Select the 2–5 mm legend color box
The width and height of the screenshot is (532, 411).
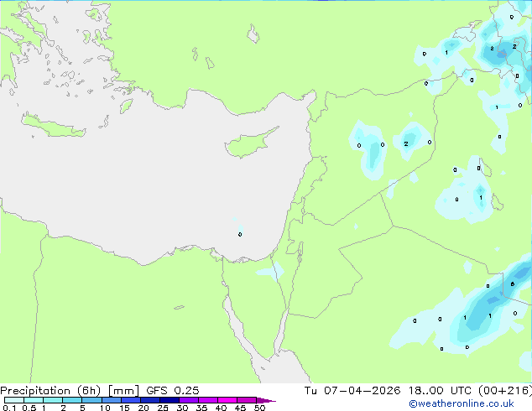72,400
